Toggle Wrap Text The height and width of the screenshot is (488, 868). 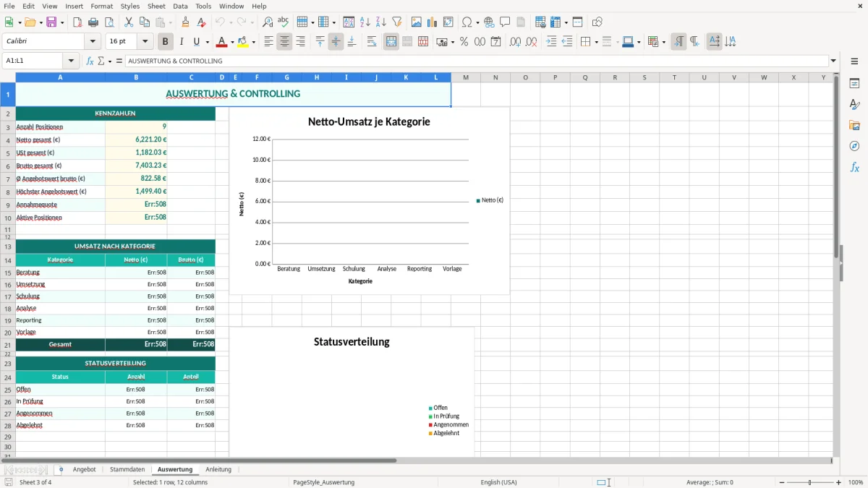372,42
